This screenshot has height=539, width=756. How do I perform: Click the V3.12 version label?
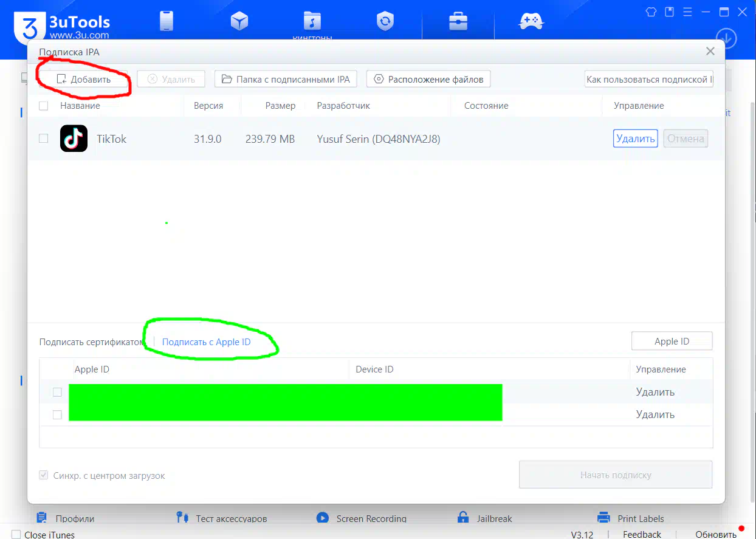point(582,534)
